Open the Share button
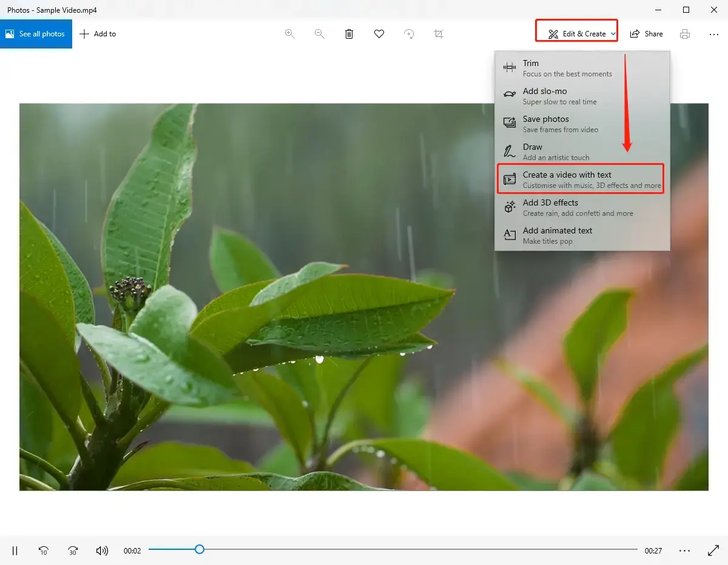 click(646, 34)
